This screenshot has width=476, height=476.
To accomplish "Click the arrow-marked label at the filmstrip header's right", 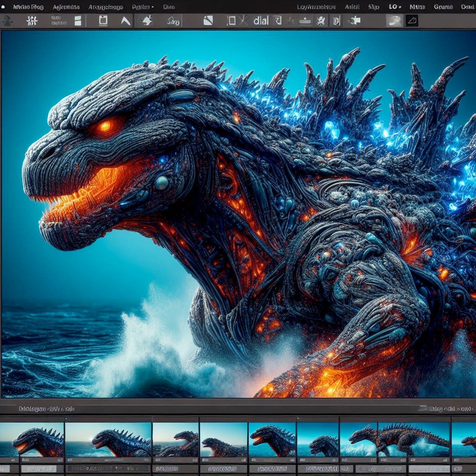I will point(446,409).
